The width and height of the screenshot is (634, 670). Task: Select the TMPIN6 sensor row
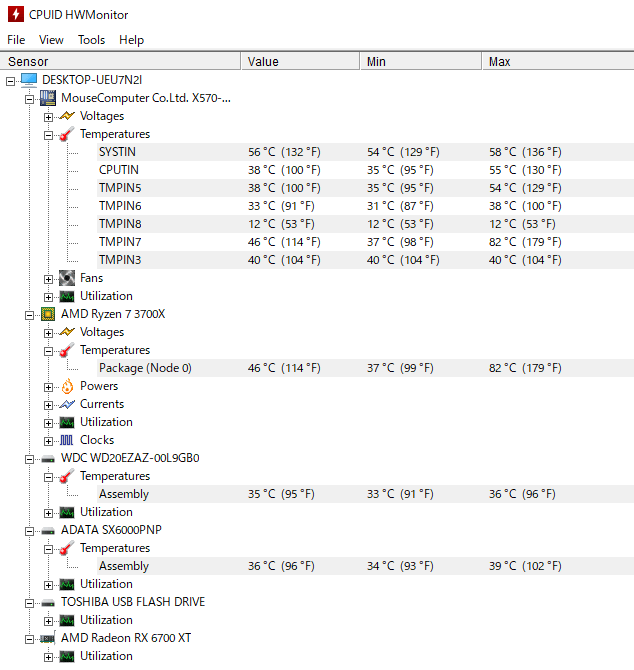point(365,206)
